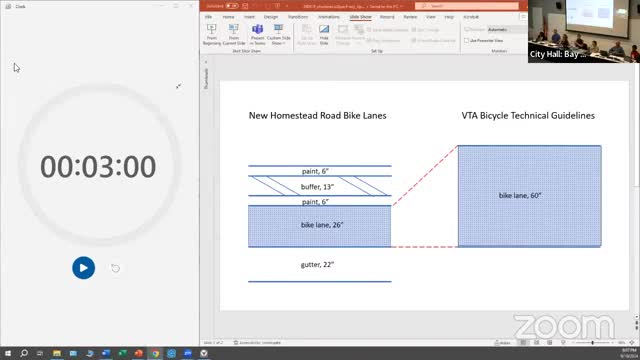This screenshot has width=640, height=360.
Task: Toggle the AutoSave switch
Action: (x=232, y=6)
